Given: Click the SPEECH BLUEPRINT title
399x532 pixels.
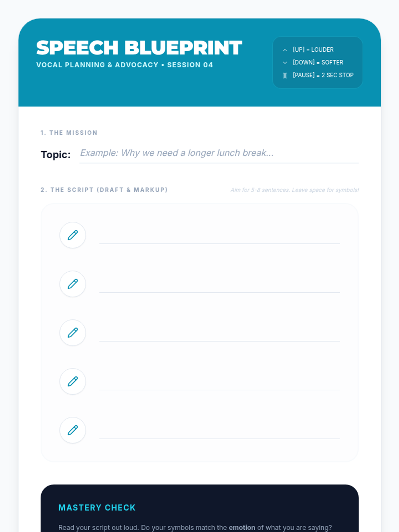Looking at the screenshot, I should click(139, 48).
